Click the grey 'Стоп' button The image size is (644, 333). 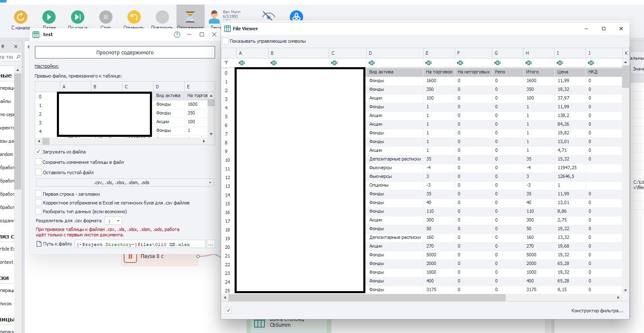point(106,17)
